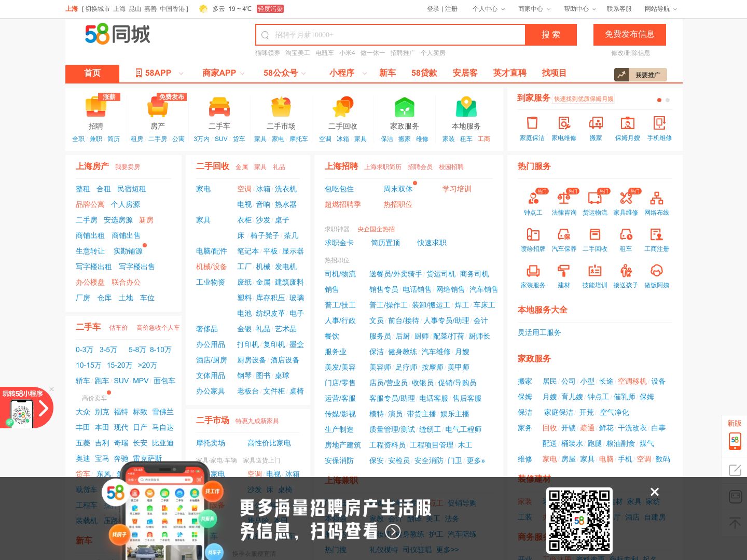747x560 pixels.
Task: Go to the 安居客 nav item
Action: [465, 73]
